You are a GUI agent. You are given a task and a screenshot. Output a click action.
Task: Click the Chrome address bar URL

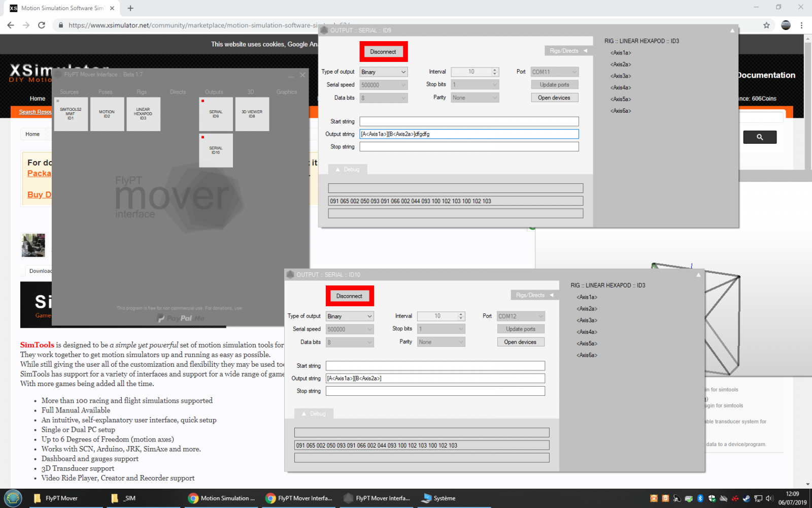click(208, 25)
